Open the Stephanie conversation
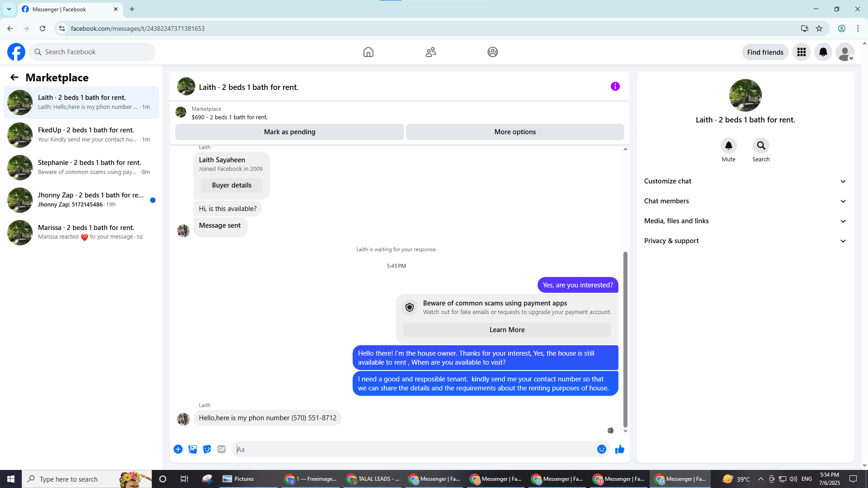The image size is (868, 488). pos(81,168)
